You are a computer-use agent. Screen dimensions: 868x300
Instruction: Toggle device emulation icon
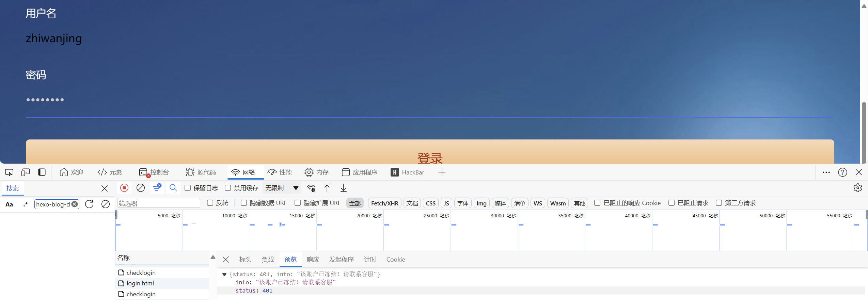26,172
